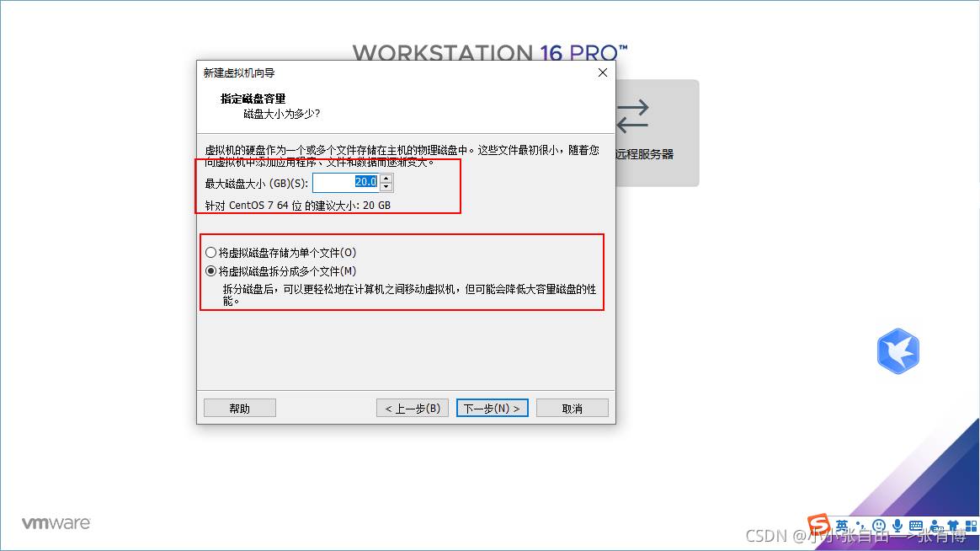Start voice input via microphone icon
Screen dimensions: 980x551
(897, 526)
